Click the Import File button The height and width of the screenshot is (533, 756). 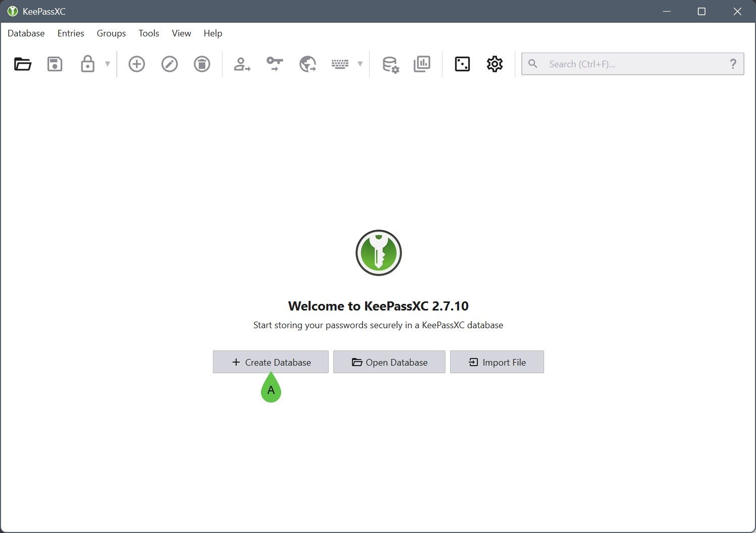click(497, 362)
